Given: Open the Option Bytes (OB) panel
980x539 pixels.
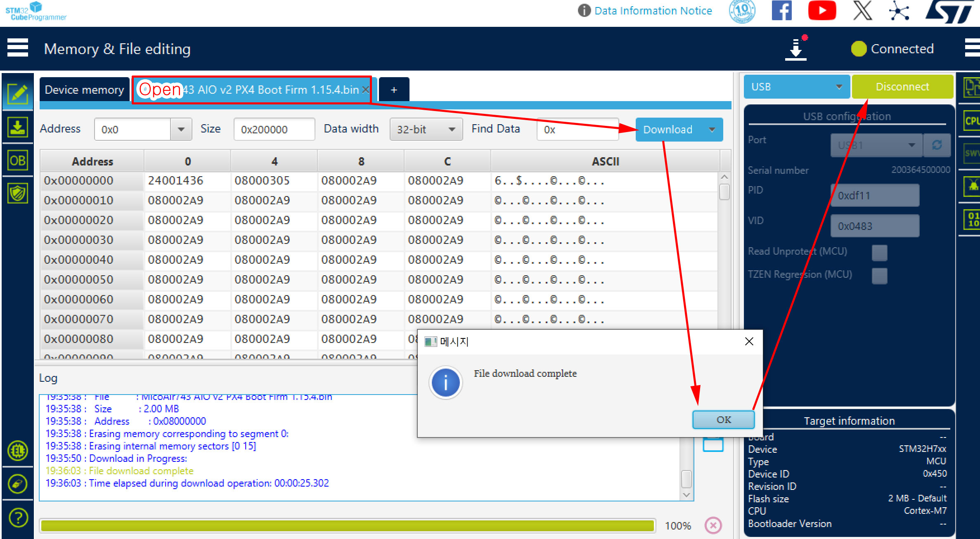Looking at the screenshot, I should (17, 160).
